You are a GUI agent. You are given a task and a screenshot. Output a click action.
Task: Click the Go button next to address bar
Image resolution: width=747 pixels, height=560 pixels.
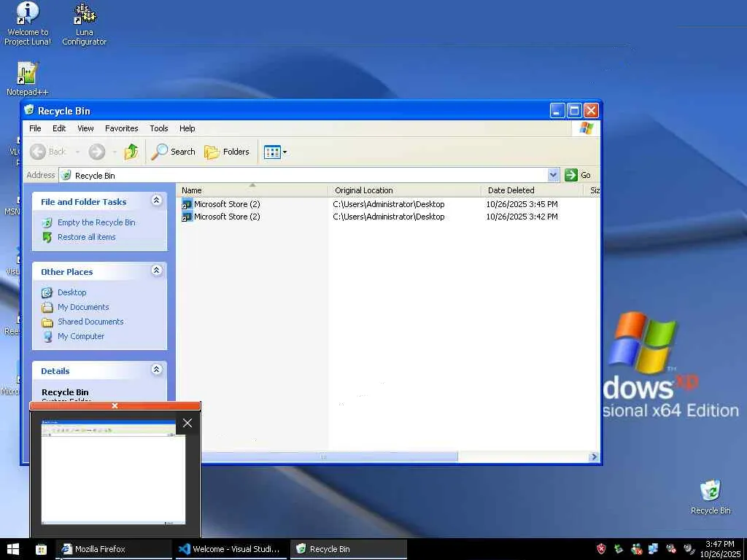tap(578, 175)
